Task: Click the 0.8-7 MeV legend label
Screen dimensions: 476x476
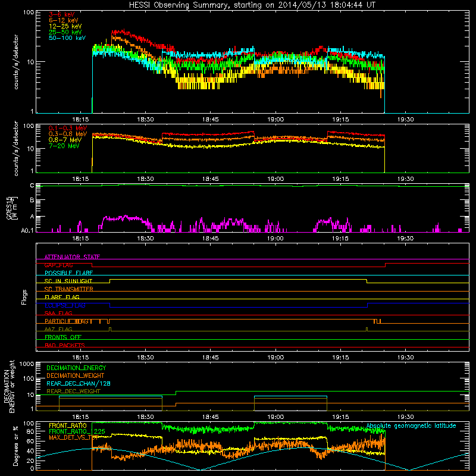Action: click(65, 140)
